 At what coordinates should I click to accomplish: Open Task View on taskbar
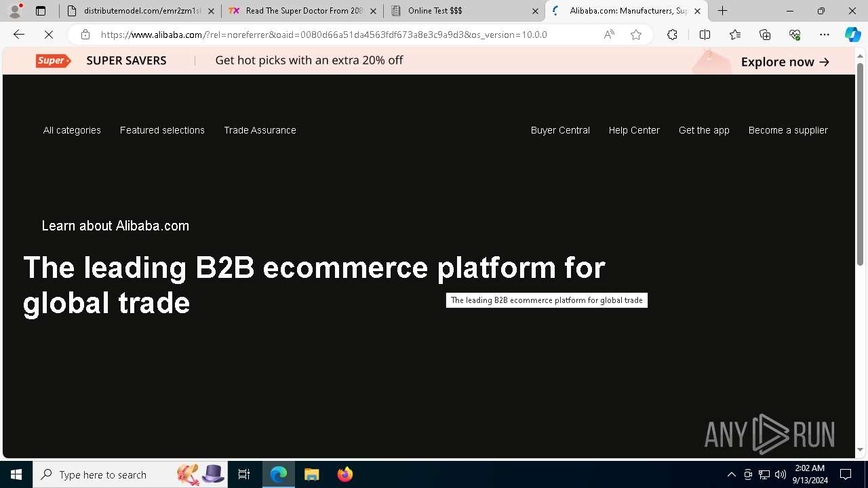[244, 474]
